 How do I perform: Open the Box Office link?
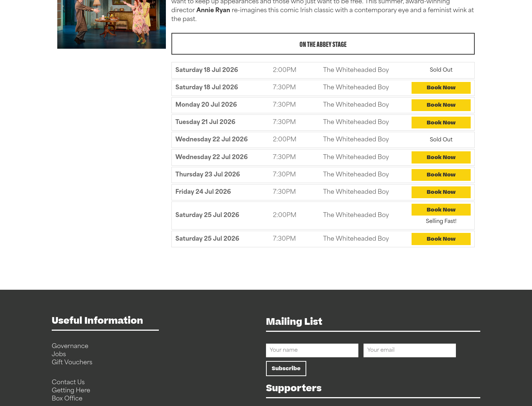[67, 398]
